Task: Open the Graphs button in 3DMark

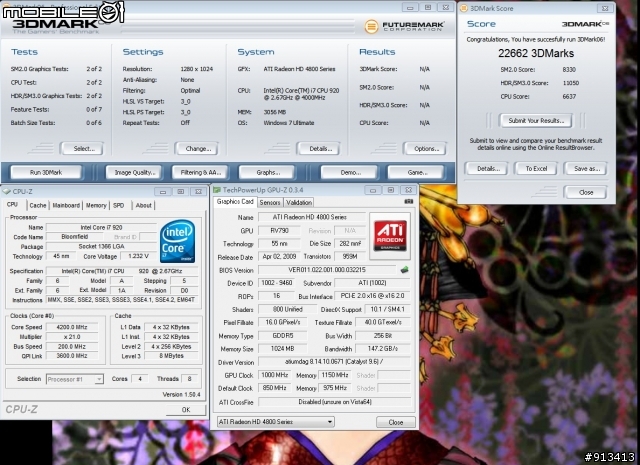Action: [x=267, y=172]
